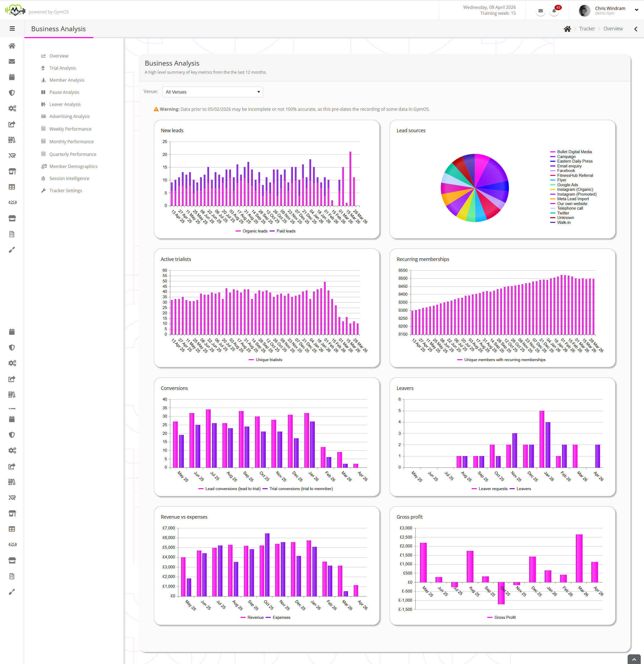The height and width of the screenshot is (664, 644).
Task: Click the scroll-to-top arrow button
Action: tap(634, 659)
